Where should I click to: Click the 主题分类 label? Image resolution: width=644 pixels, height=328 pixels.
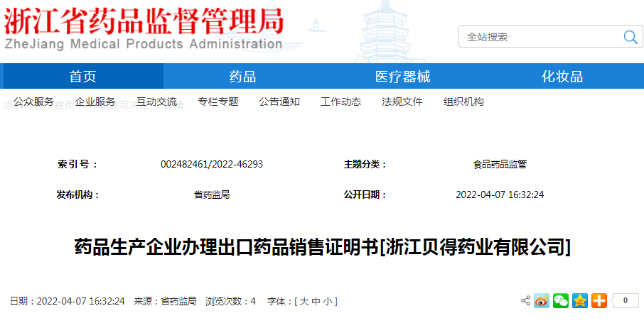point(365,165)
